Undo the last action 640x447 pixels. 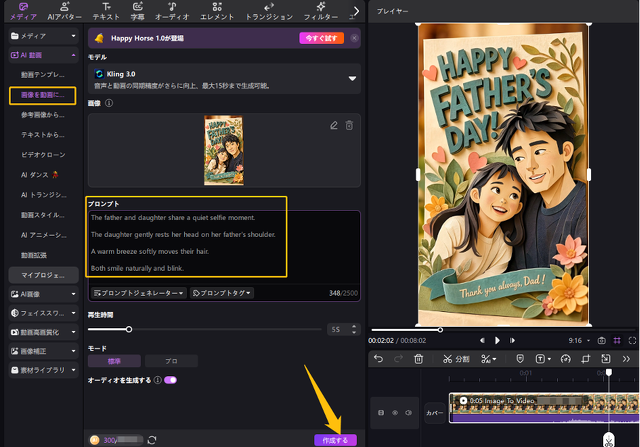(378, 359)
